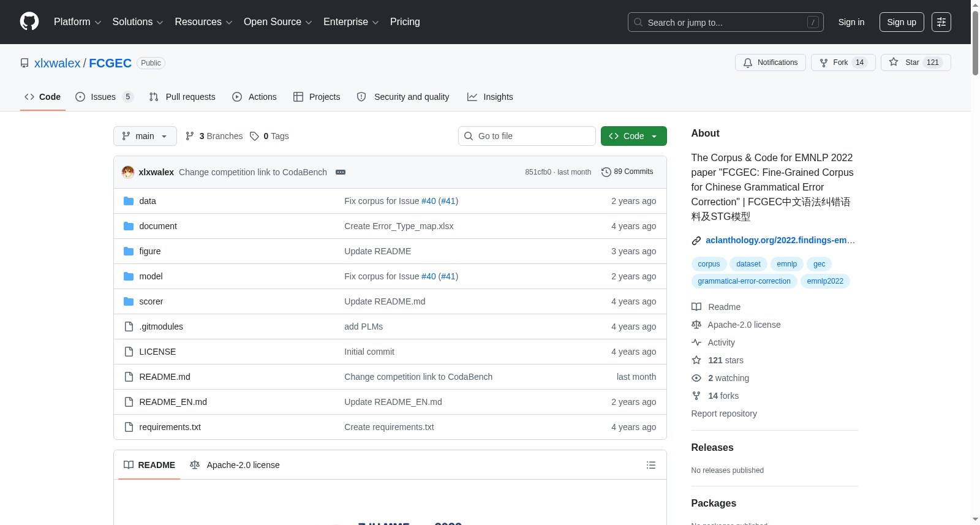The image size is (980, 525).
Task: Expand the commit message ellipsis button
Action: (341, 172)
